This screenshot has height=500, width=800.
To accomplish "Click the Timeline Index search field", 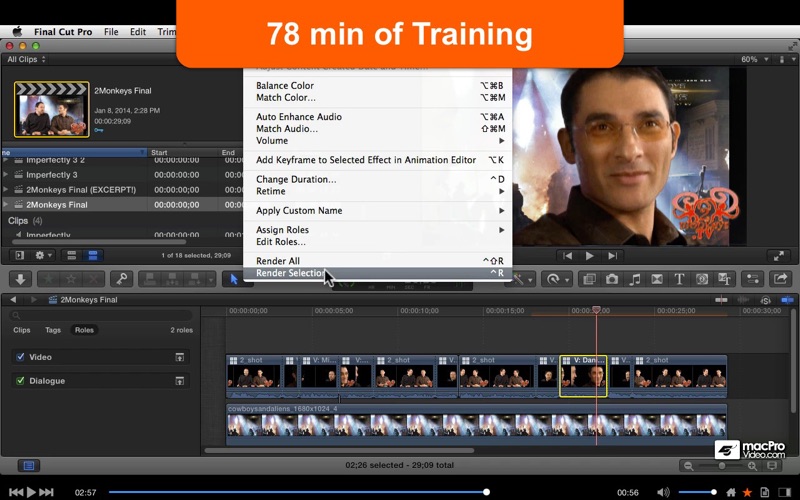I will (x=101, y=315).
